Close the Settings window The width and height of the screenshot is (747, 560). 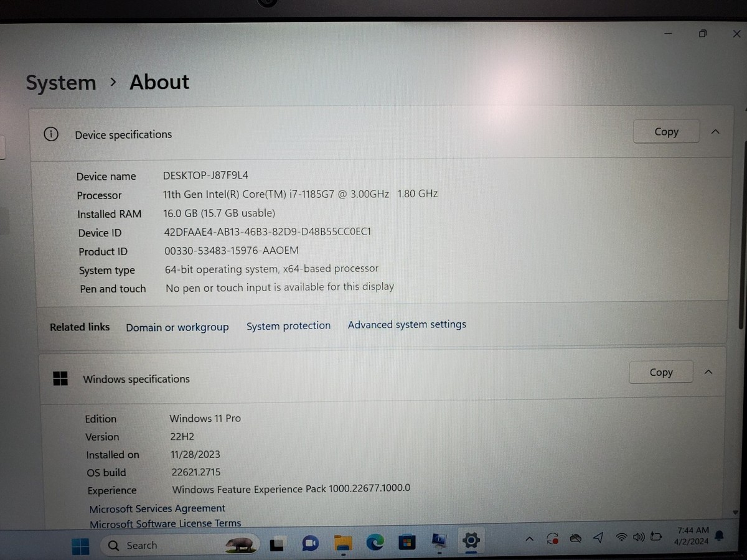(736, 34)
